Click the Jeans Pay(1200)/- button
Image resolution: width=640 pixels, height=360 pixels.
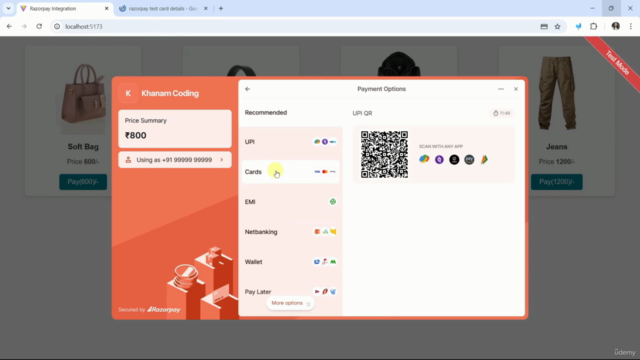click(557, 182)
